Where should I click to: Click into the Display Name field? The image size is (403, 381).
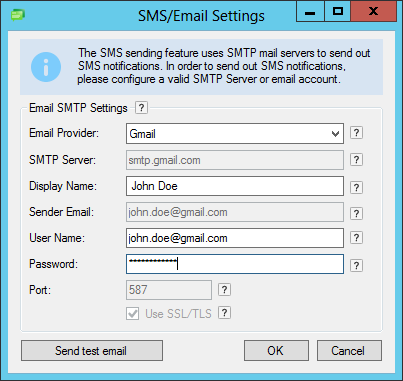(235, 186)
